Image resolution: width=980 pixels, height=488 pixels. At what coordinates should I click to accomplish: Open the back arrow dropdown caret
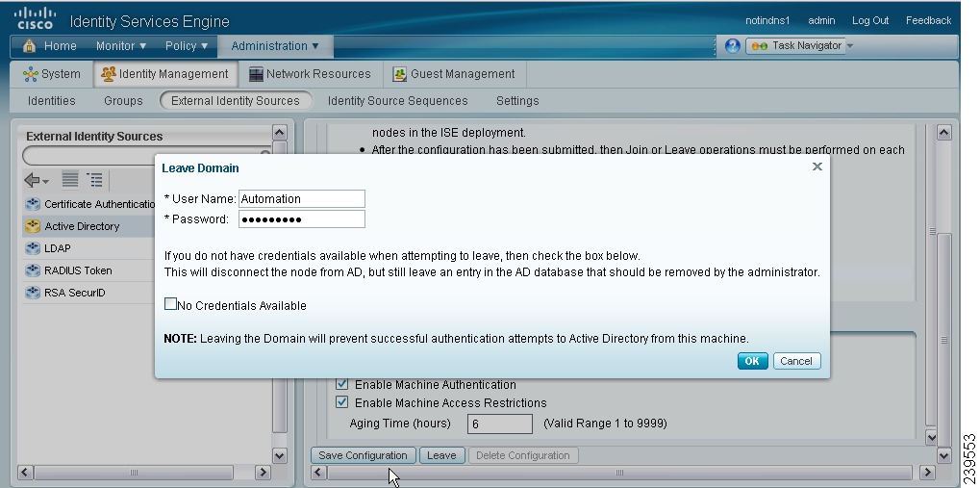45,182
